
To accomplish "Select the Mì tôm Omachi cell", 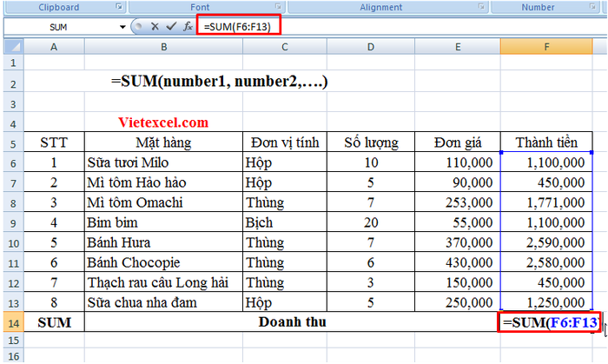I will point(163,202).
